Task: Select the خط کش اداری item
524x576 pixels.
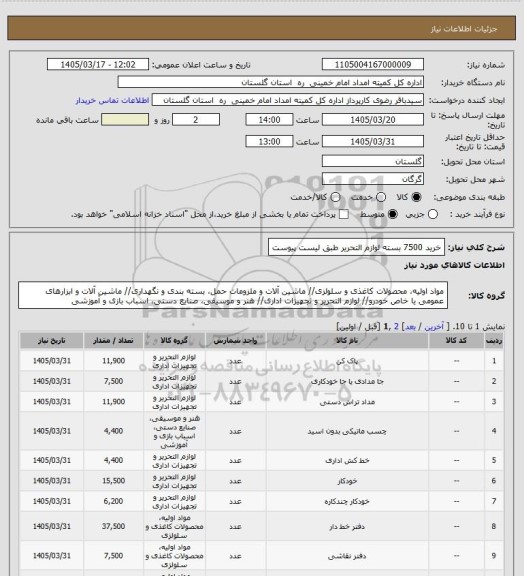Action: pyautogui.click(x=347, y=461)
